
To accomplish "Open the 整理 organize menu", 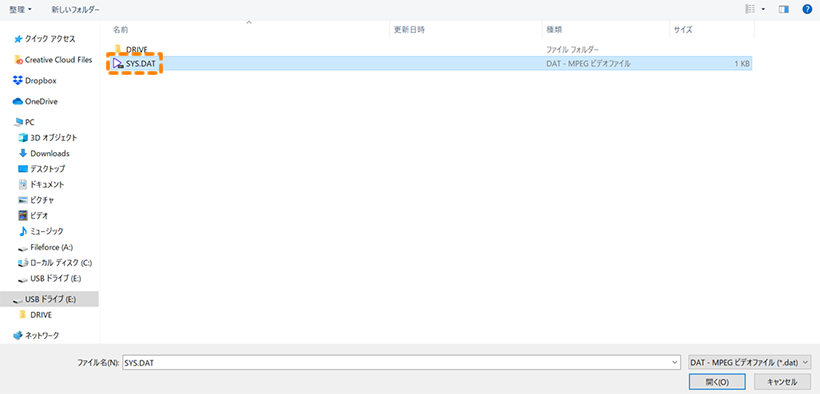I will click(x=20, y=9).
